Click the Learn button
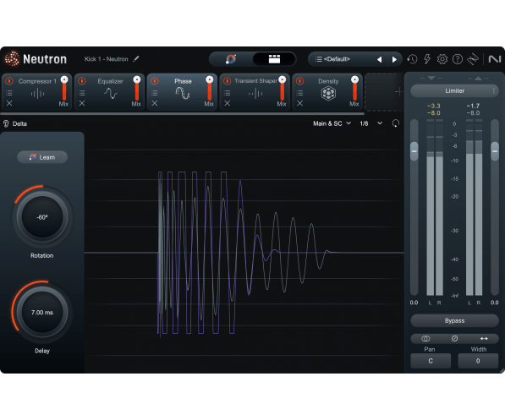This screenshot has width=505, height=420. [42, 157]
